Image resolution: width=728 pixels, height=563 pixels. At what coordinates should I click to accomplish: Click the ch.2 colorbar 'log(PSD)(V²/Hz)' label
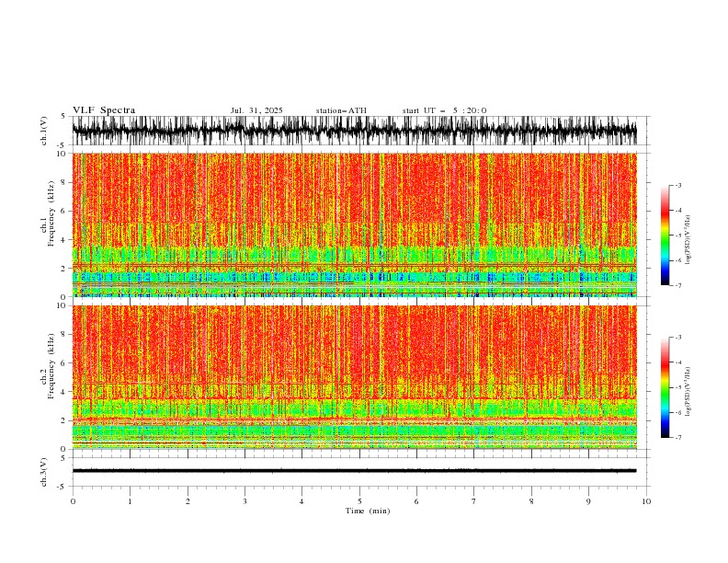pos(688,392)
